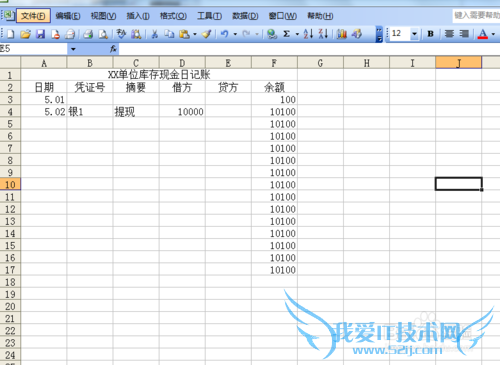Open the AutoSum functions dropdown arrow
Viewport: 500px width, 365px height.
pyautogui.click(x=297, y=34)
